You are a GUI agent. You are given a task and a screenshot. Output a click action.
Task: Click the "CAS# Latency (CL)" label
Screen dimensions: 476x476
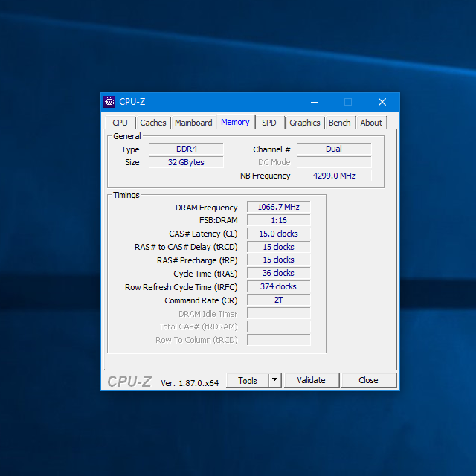[x=203, y=234]
